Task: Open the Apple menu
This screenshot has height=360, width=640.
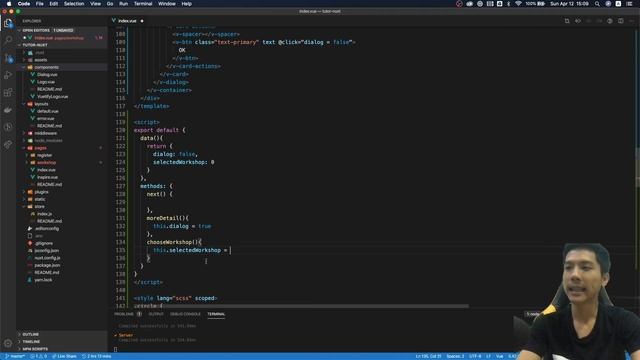Action: click(9, 4)
